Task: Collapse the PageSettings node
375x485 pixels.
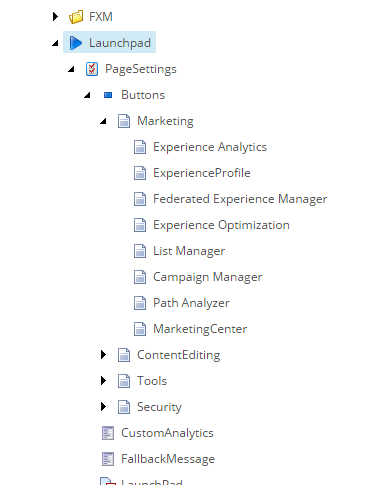Action: pos(71,69)
